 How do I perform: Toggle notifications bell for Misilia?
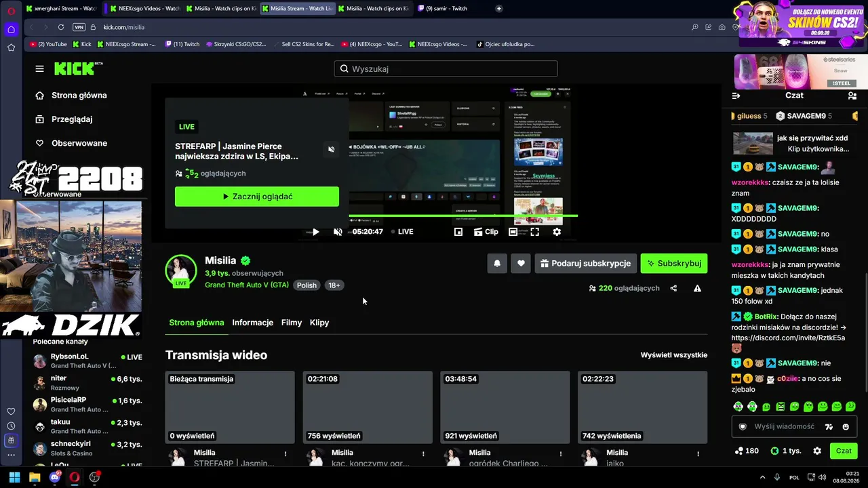click(x=497, y=264)
